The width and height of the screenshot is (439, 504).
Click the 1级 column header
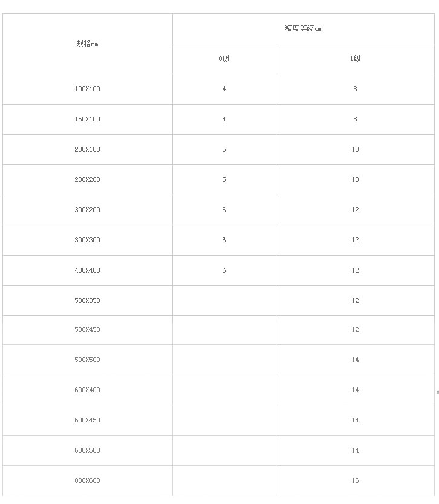click(355, 59)
